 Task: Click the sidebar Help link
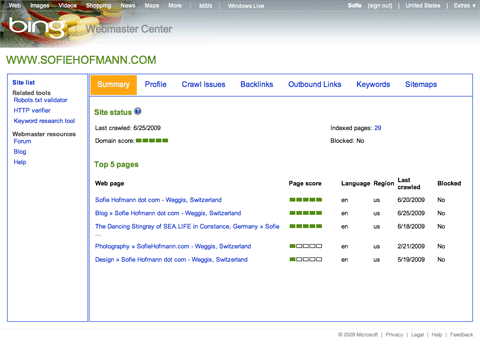(20, 162)
